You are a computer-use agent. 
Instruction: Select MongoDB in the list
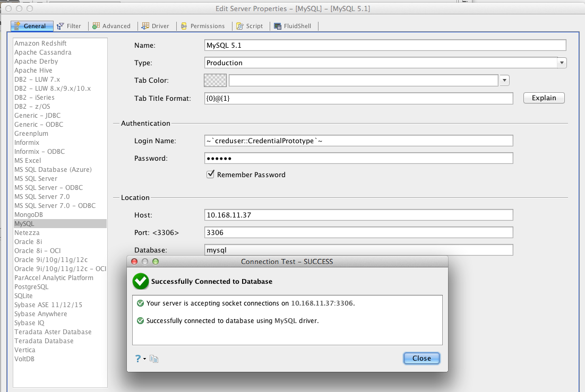28,214
